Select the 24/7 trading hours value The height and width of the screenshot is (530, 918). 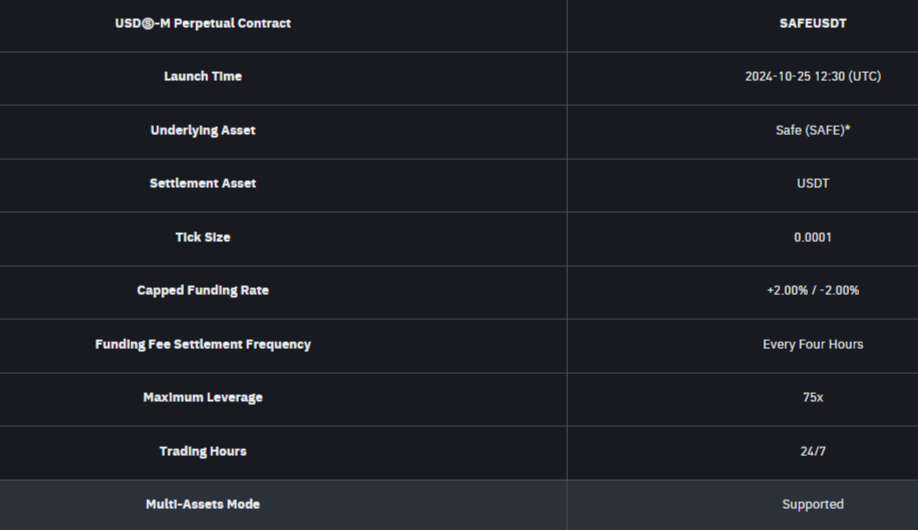813,451
